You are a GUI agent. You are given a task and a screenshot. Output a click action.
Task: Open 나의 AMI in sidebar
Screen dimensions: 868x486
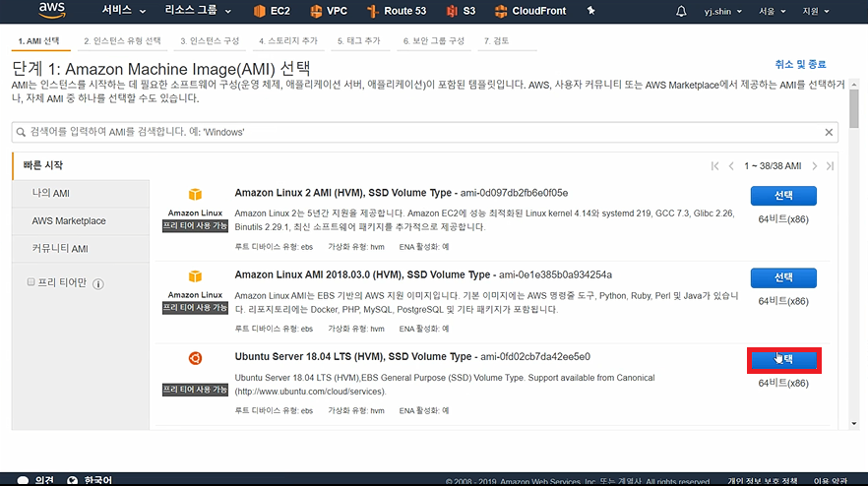(81, 193)
